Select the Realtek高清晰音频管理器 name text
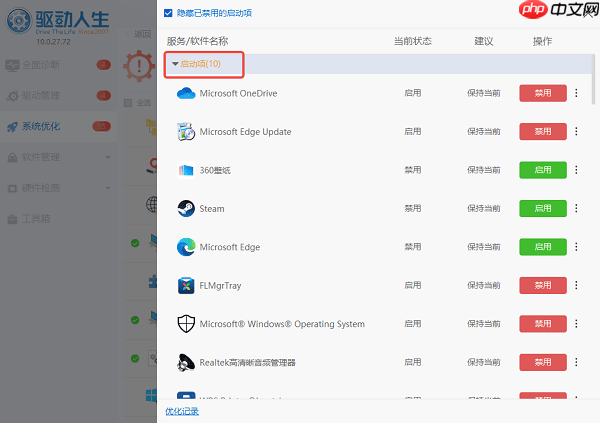 point(247,363)
